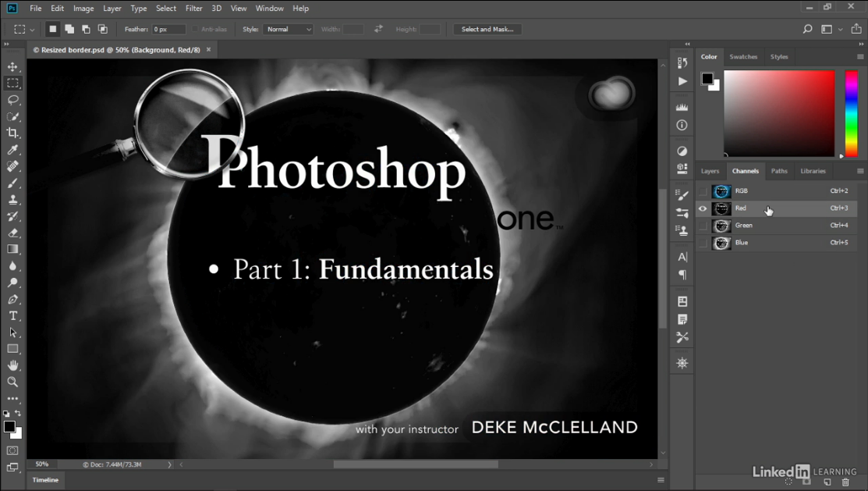Open the Paragraph panel icon
868x491 pixels.
(682, 275)
